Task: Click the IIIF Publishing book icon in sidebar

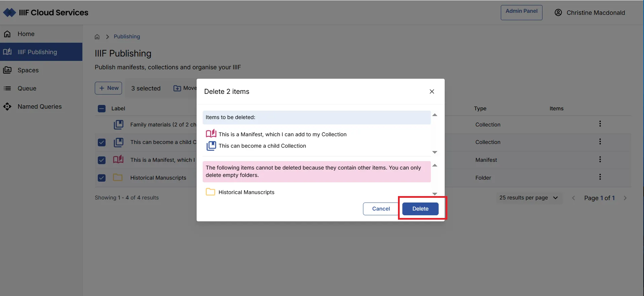Action: coord(7,52)
